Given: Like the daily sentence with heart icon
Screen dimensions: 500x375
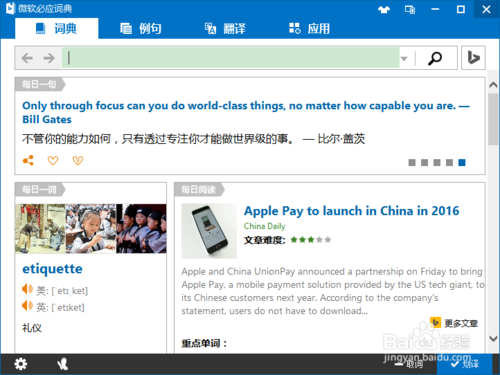Looking at the screenshot, I should click(53, 161).
